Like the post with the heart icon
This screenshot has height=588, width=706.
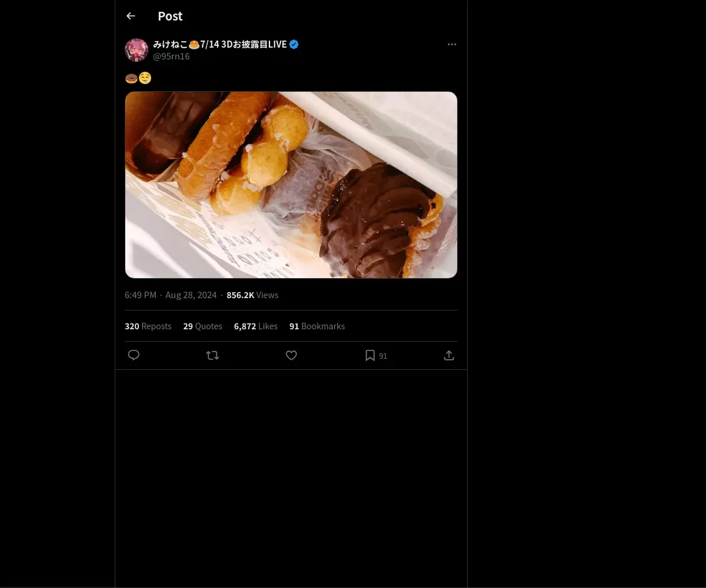tap(291, 355)
